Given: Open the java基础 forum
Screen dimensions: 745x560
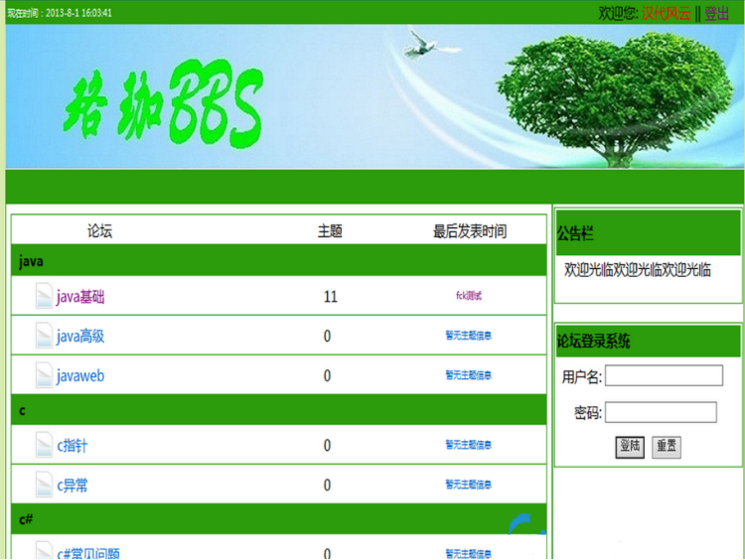Looking at the screenshot, I should [80, 297].
